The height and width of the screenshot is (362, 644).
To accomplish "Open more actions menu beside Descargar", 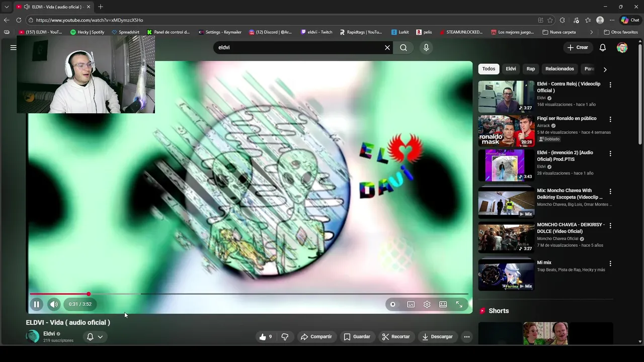I will click(467, 337).
